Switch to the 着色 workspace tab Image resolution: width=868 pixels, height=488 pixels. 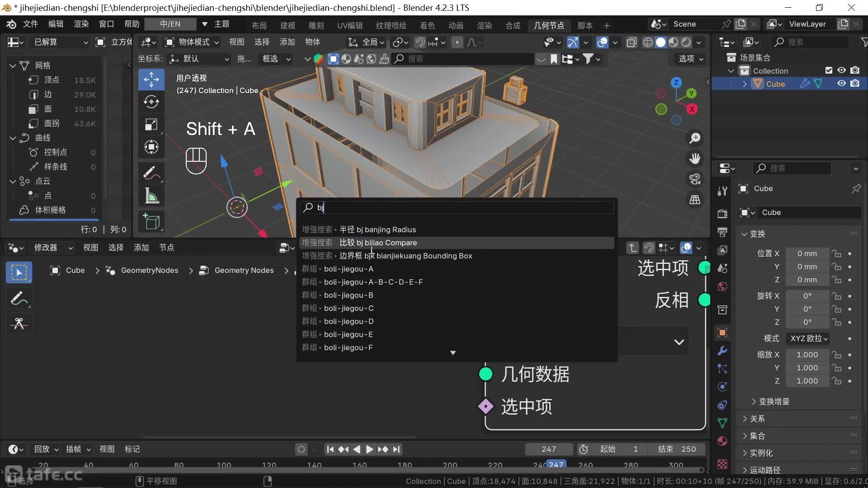pos(427,25)
